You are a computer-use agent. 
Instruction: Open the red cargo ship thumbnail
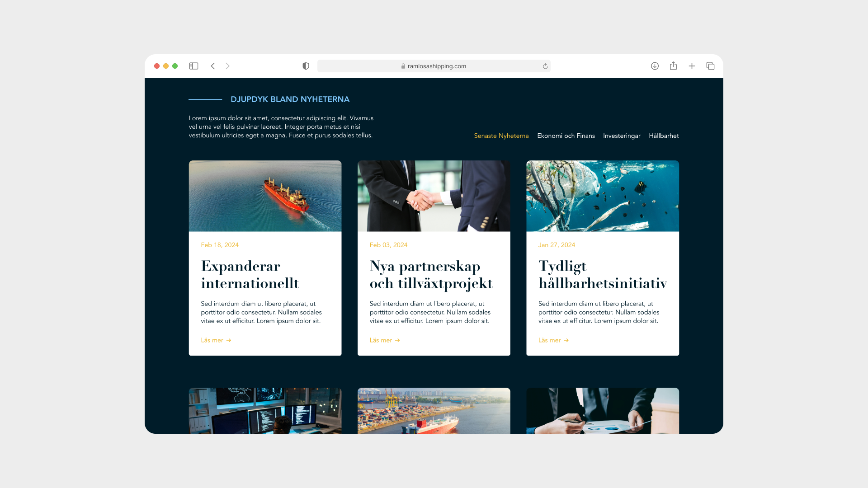(265, 196)
